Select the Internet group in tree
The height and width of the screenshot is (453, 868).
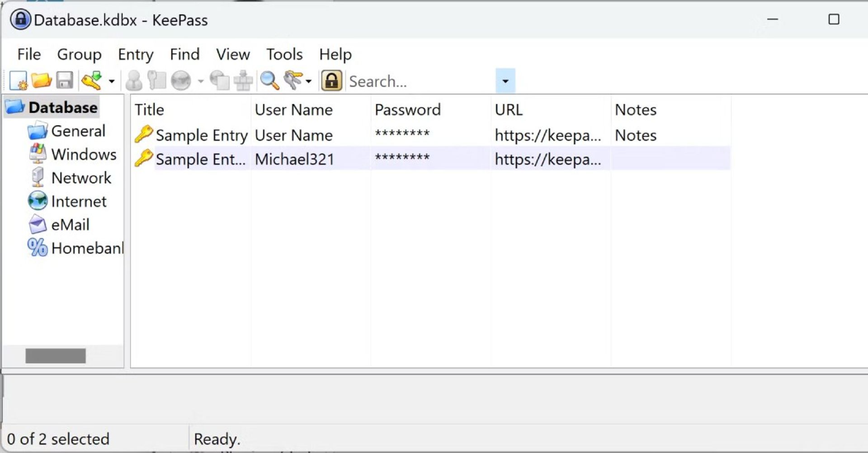(x=79, y=201)
